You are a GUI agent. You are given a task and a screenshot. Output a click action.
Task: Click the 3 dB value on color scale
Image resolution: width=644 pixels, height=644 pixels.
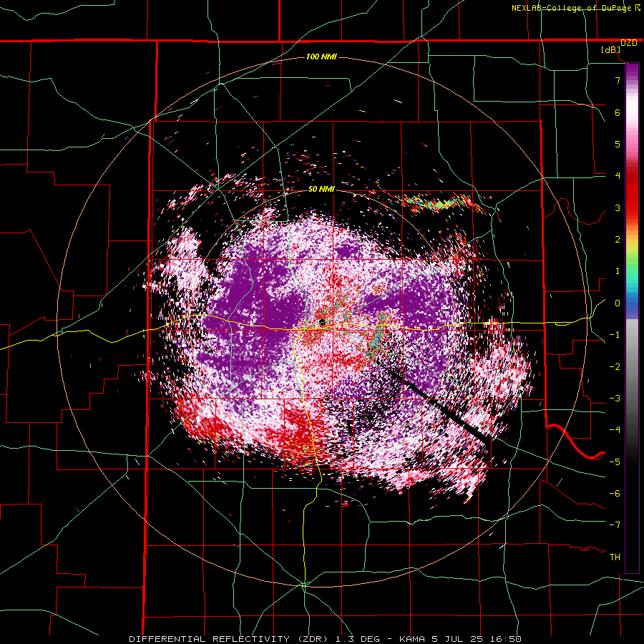(618, 208)
